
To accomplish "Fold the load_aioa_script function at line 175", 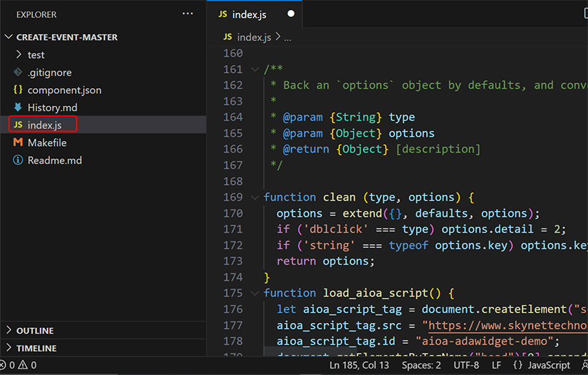I will (254, 293).
